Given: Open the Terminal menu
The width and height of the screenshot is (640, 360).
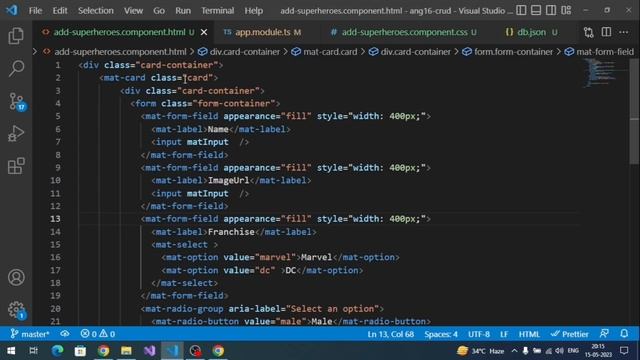Looking at the screenshot, I should (x=218, y=10).
